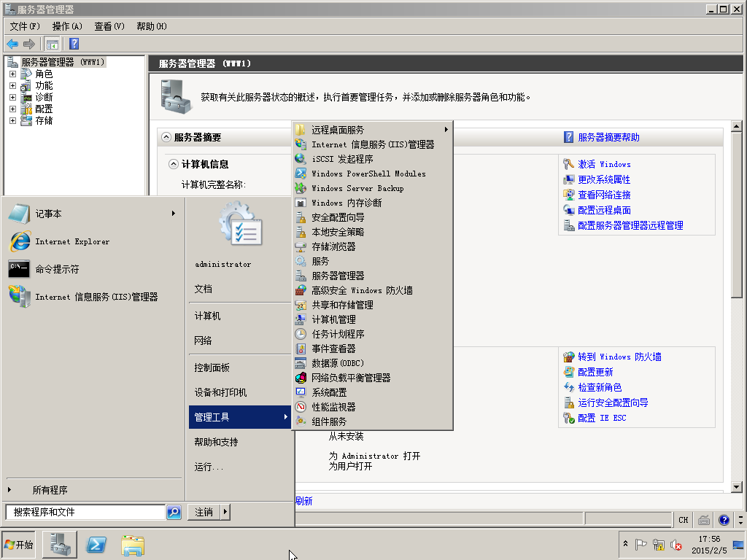The image size is (747, 560).
Task: Expand the 配置 tree node
Action: (13, 109)
